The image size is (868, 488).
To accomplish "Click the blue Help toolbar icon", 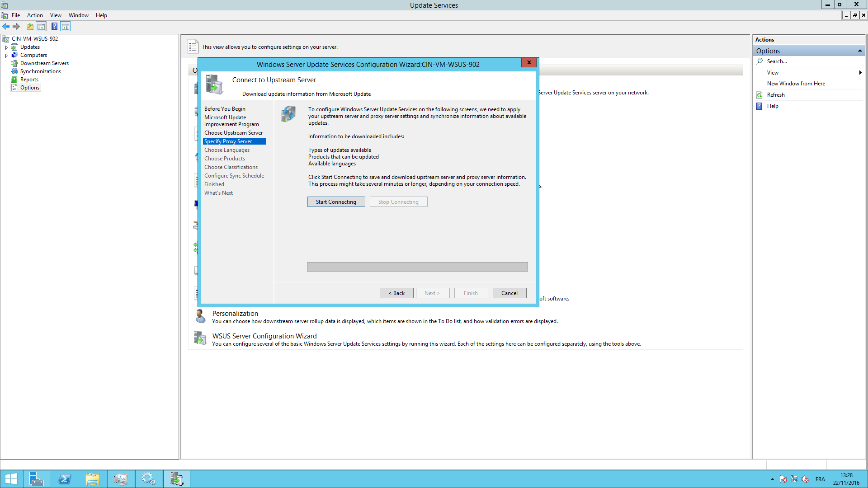I will 54,27.
